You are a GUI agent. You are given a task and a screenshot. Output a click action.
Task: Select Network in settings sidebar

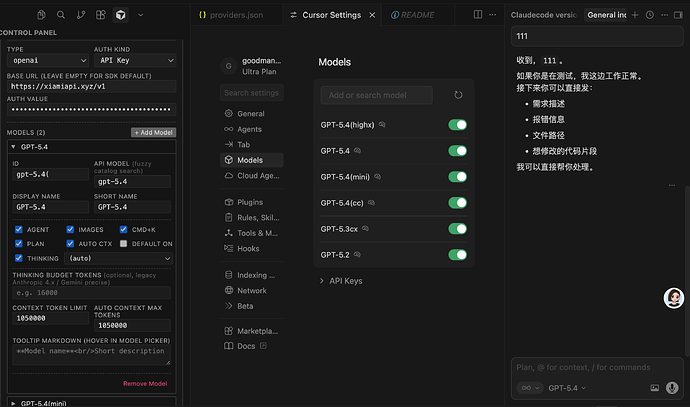pyautogui.click(x=252, y=290)
